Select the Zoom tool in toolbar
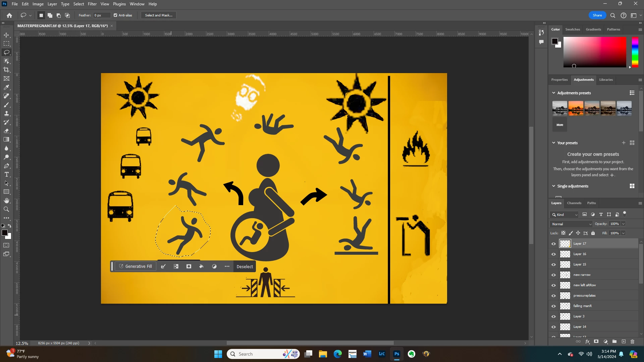Screen dimensions: 644x362 6,209
